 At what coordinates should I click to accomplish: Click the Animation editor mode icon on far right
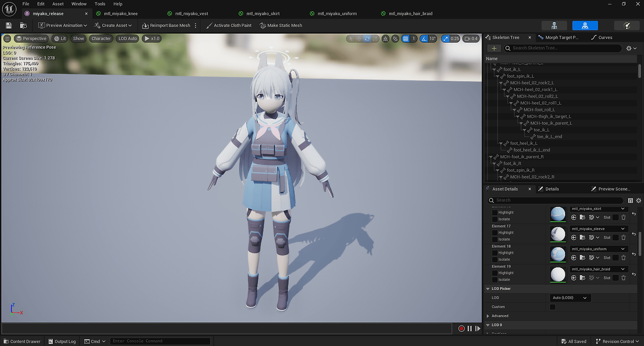click(x=627, y=25)
